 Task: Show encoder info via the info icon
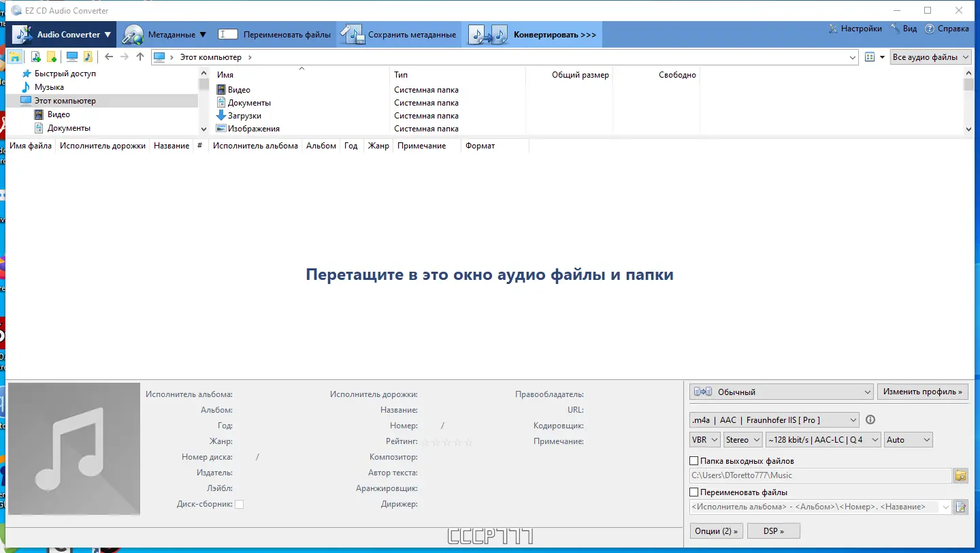tap(869, 420)
